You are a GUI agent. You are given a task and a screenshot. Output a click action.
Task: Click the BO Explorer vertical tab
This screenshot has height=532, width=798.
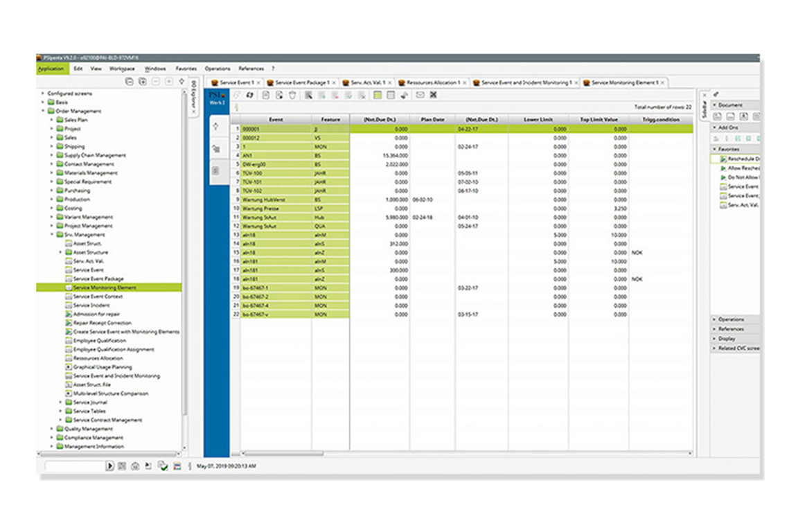pyautogui.click(x=193, y=98)
